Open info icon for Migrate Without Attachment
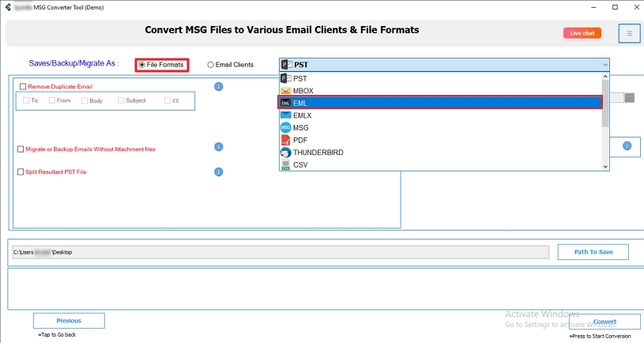 (219, 147)
